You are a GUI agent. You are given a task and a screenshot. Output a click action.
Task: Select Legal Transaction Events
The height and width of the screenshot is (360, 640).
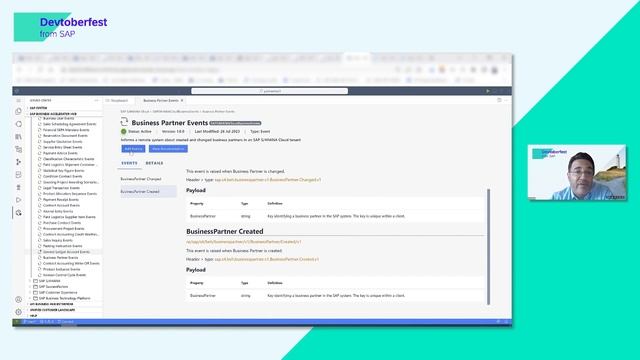[61, 188]
